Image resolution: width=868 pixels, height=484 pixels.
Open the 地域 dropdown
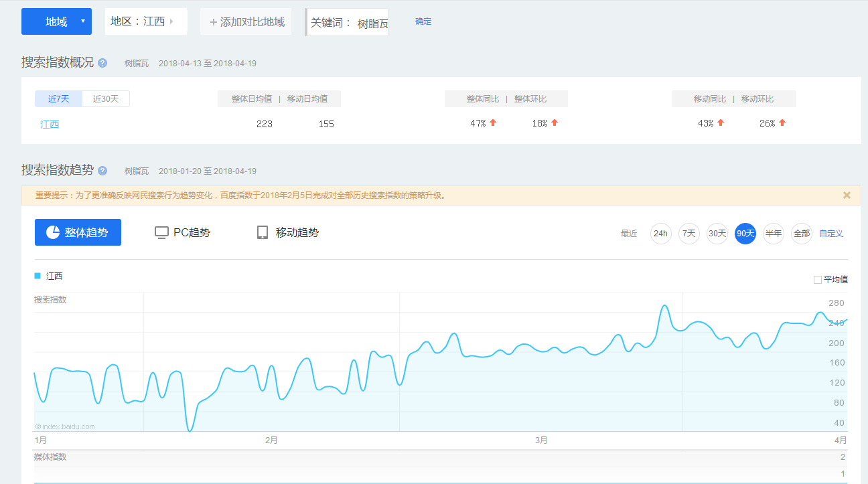pos(56,21)
